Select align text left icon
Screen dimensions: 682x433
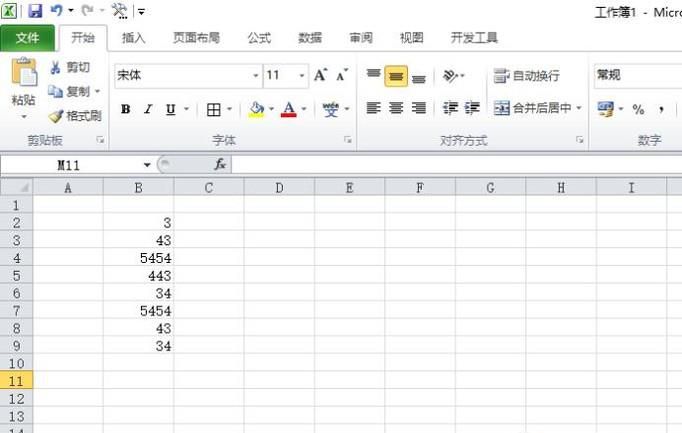point(373,108)
